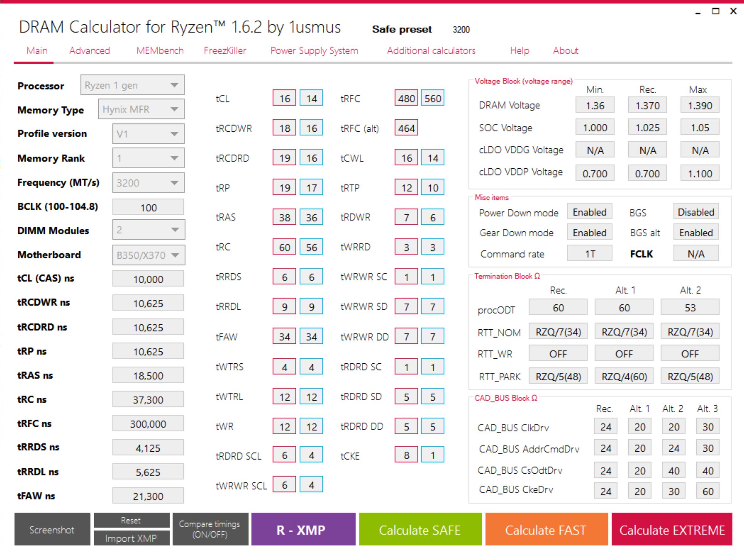The height and width of the screenshot is (560, 744).
Task: Click RTT_PARK Alt. 1 value RZQ/4(60)
Action: (624, 376)
